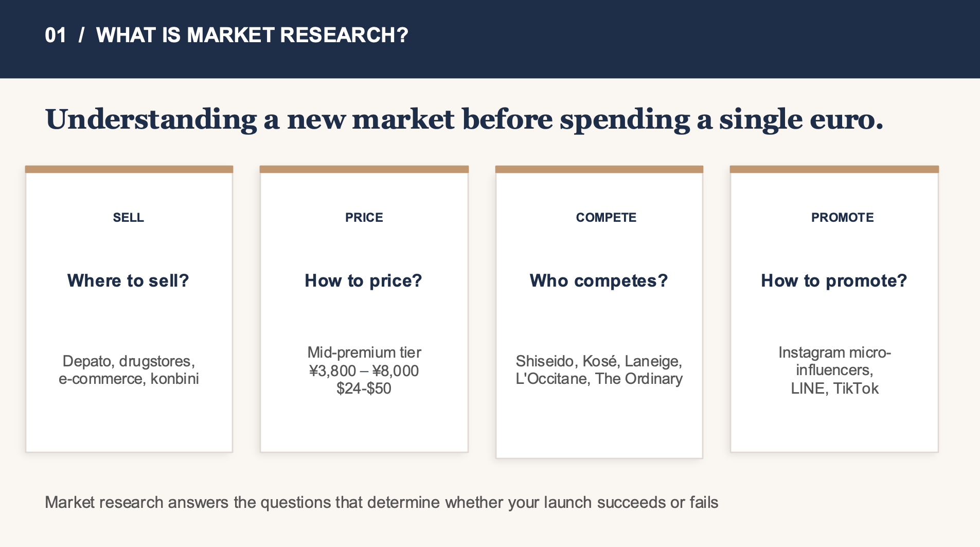Click the 'Where to sell?' heading

click(x=129, y=280)
